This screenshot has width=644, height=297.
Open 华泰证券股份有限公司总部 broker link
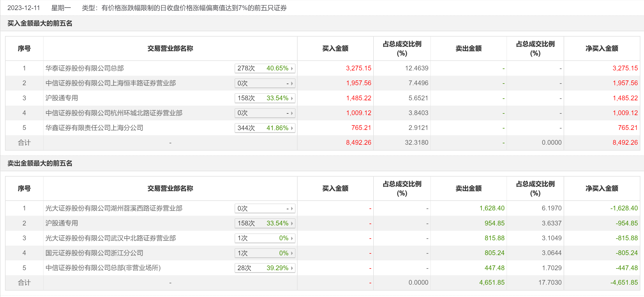(x=85, y=68)
